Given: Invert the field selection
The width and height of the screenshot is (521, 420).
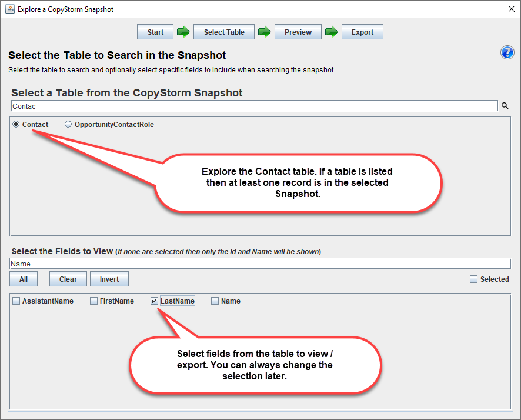Looking at the screenshot, I should (x=109, y=279).
